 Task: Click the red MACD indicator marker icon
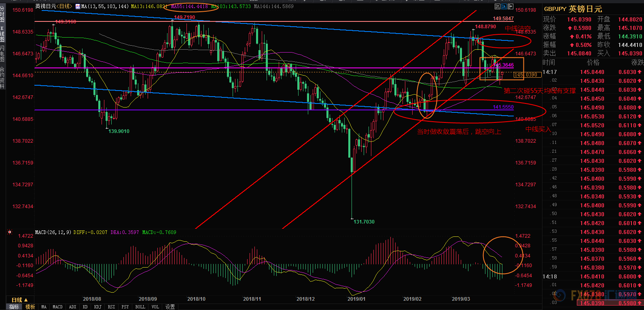(x=10, y=232)
